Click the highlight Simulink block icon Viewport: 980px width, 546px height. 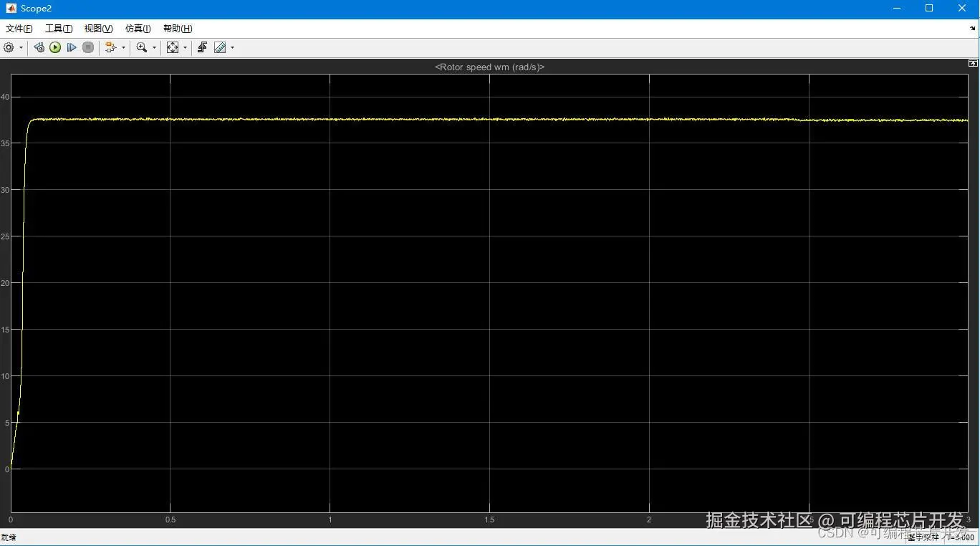click(110, 47)
